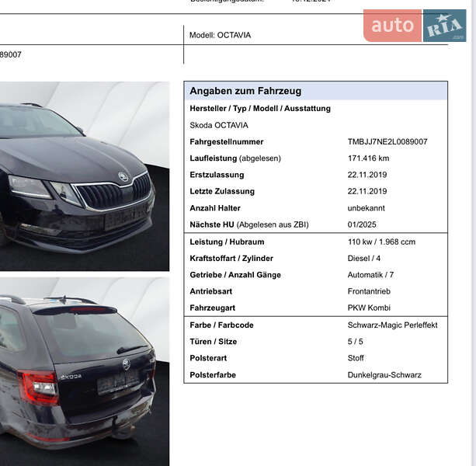Image resolution: width=476 pixels, height=466 pixels.
Task: Click the front view photo of the Skoda
Action: [85, 176]
